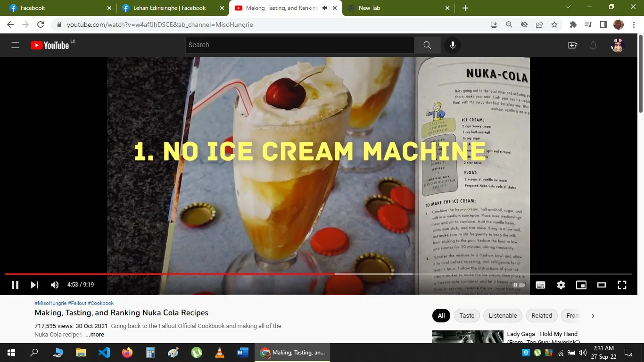This screenshot has height=362, width=644.
Task: Mute the YouTube tab's audio icon
Action: point(324,8)
